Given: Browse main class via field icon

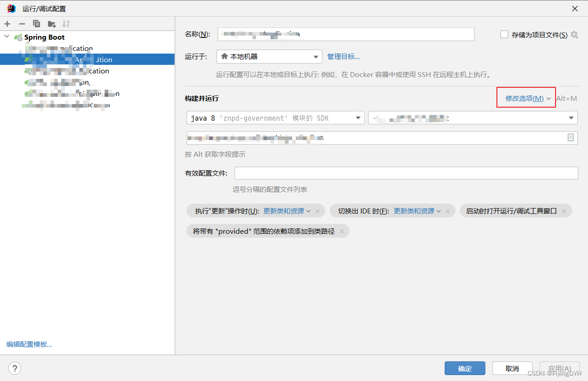Looking at the screenshot, I should (x=570, y=137).
